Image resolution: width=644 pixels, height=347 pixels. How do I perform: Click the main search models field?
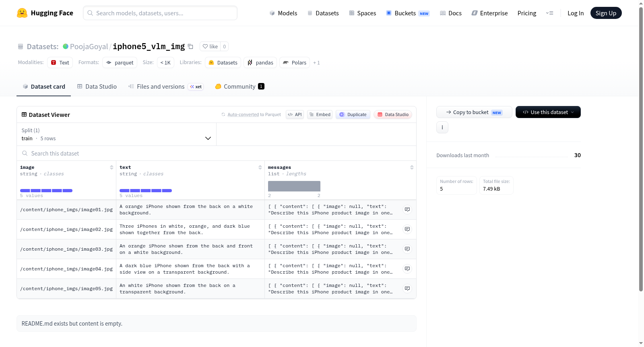(160, 13)
